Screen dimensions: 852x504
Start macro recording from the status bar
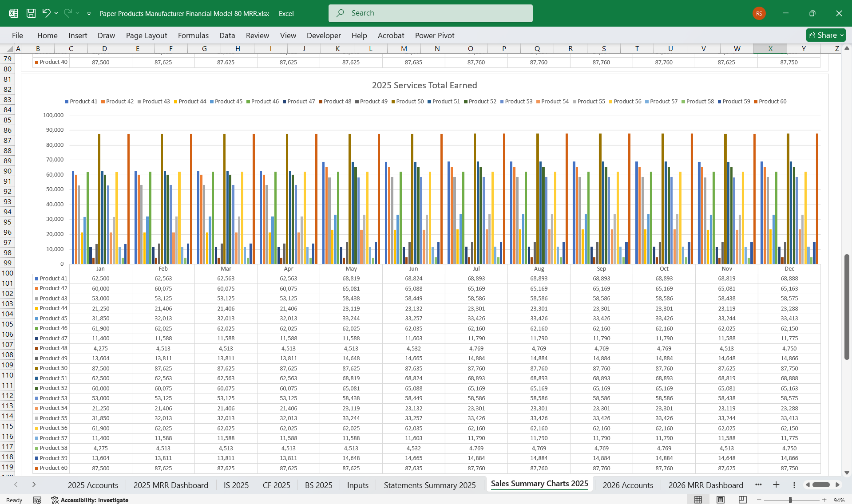(x=37, y=500)
